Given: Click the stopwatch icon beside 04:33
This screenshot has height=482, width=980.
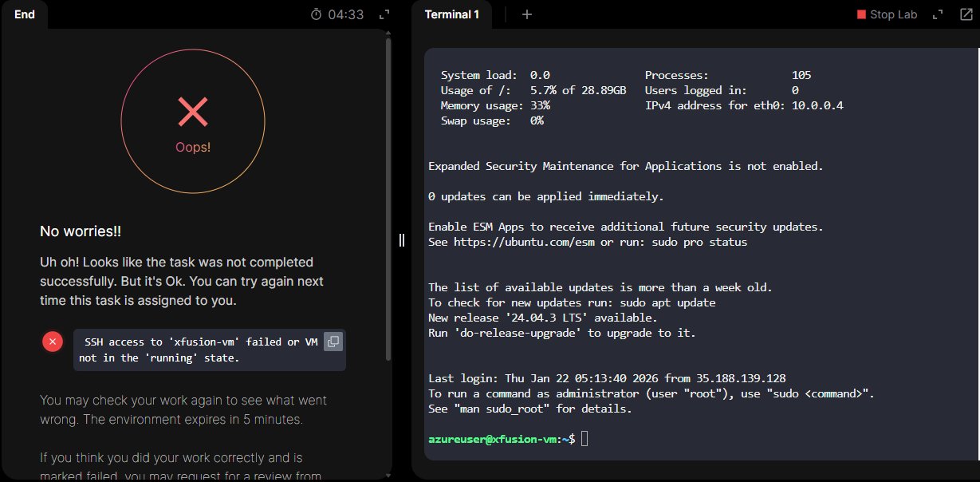Looking at the screenshot, I should click(x=317, y=14).
